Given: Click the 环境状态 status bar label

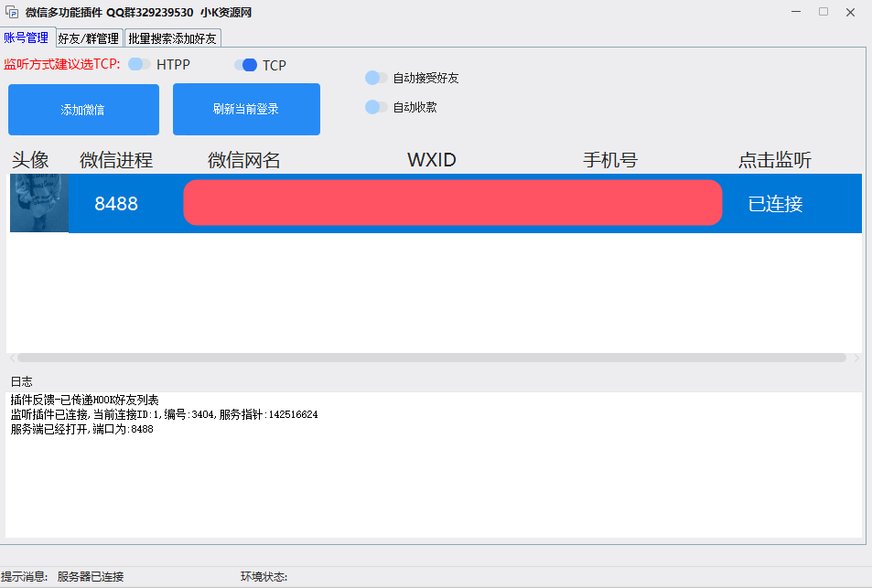Looking at the screenshot, I should [x=264, y=576].
